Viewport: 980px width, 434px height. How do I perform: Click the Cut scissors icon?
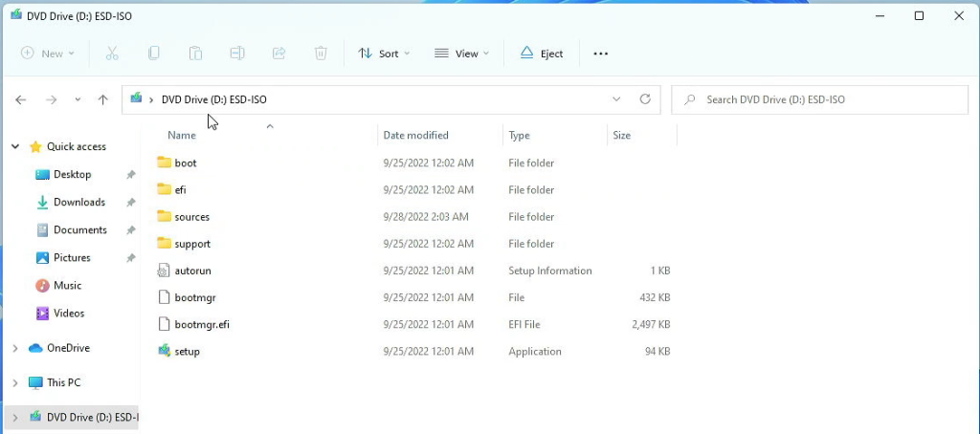112,54
